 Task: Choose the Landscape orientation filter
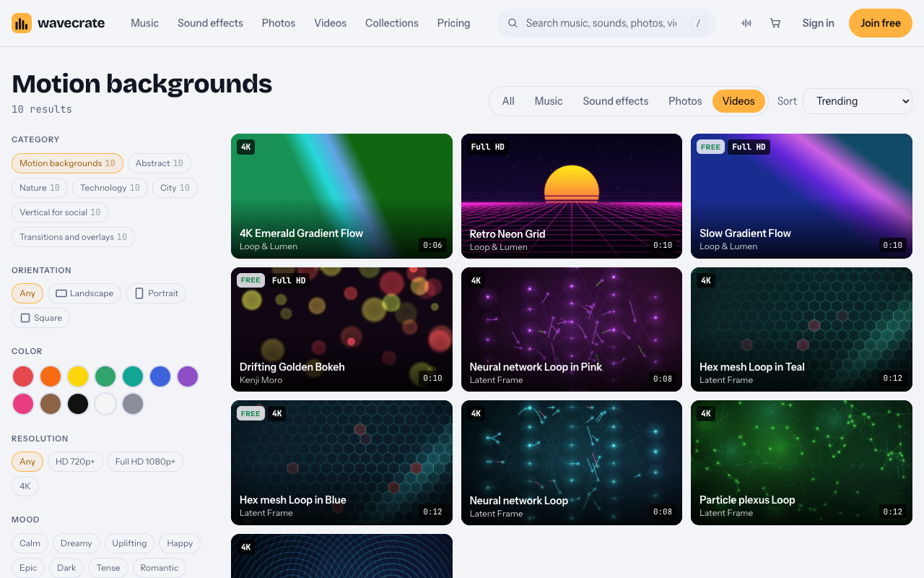pyautogui.click(x=84, y=293)
